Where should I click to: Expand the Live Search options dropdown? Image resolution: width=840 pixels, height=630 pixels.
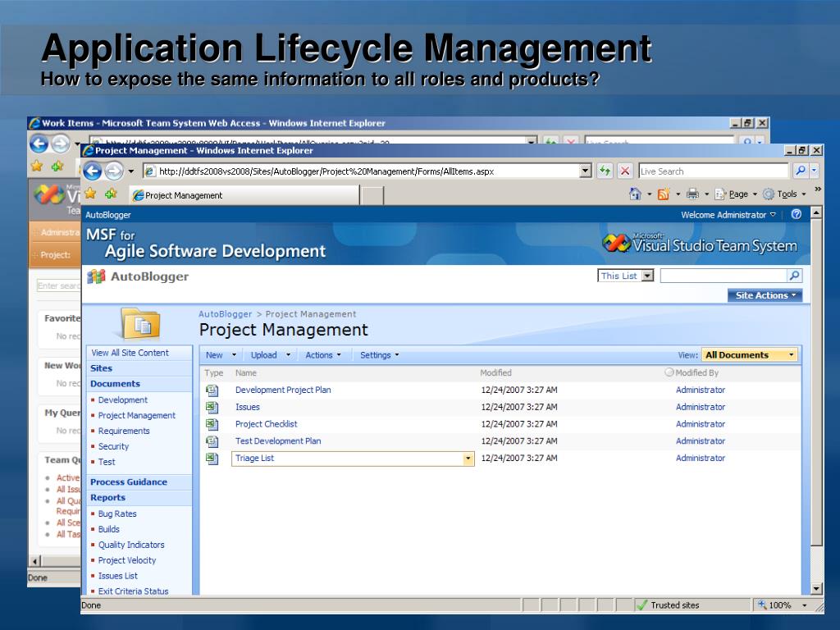coord(815,171)
